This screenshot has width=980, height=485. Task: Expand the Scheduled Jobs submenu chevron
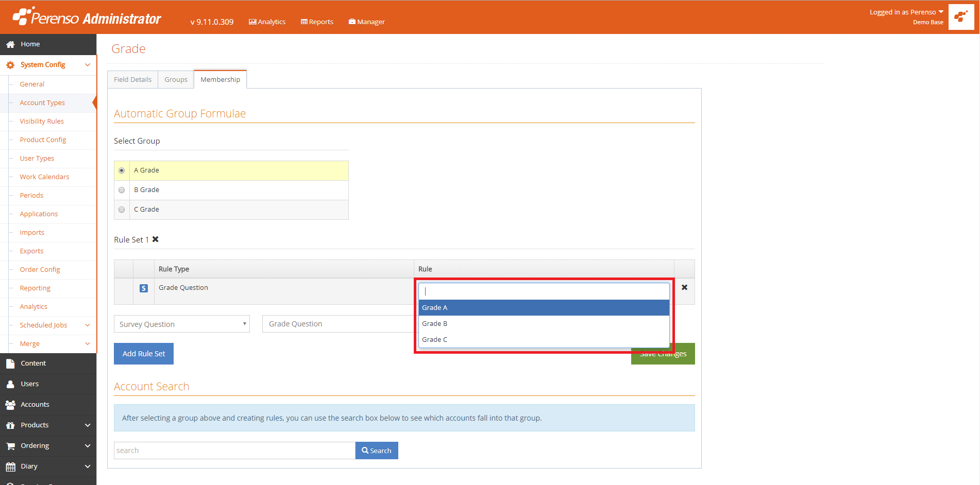pos(88,325)
